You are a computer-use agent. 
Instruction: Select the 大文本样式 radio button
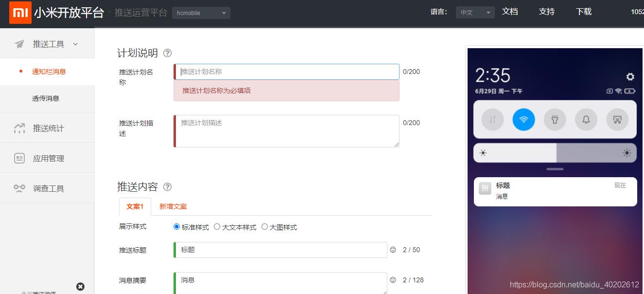(x=217, y=226)
